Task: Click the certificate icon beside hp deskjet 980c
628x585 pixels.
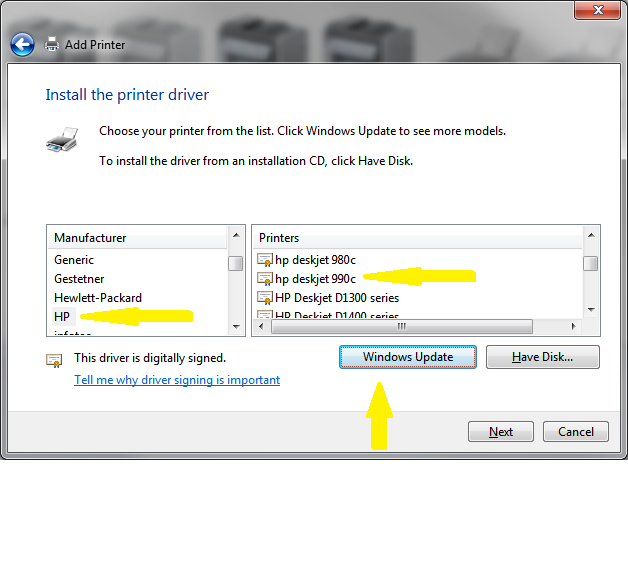Action: point(265,260)
